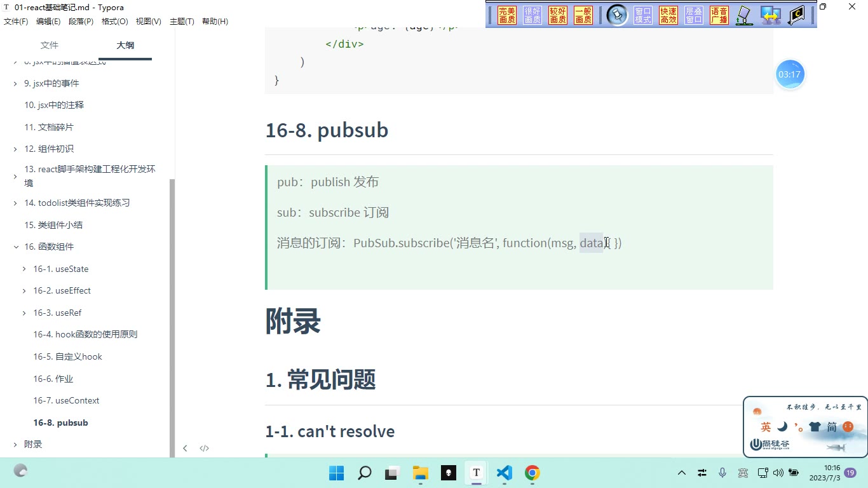
Task: Expand the 9. jsx中的事件 outline item
Action: (16, 83)
